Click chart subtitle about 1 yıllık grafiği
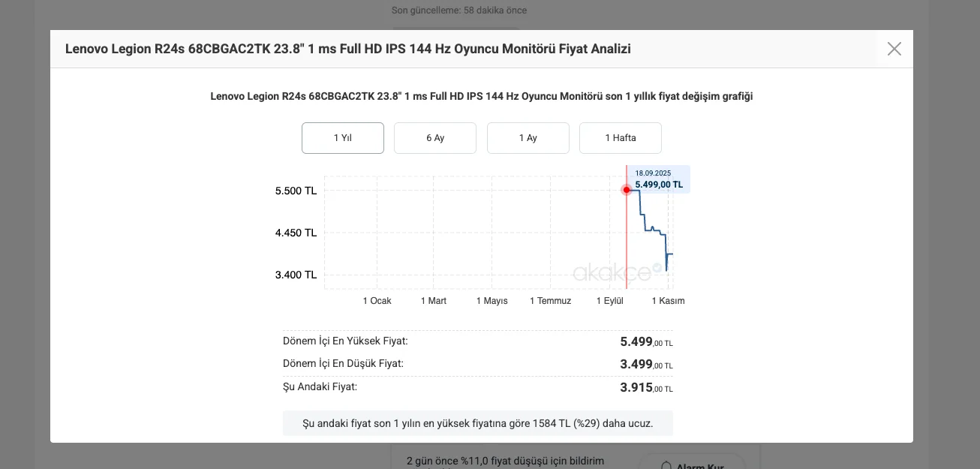Viewport: 980px width, 469px height. coord(482,96)
